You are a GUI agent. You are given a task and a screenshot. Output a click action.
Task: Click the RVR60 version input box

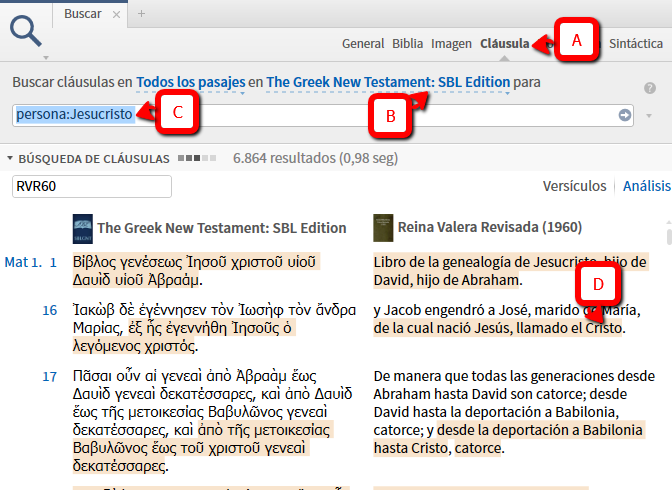[92, 186]
